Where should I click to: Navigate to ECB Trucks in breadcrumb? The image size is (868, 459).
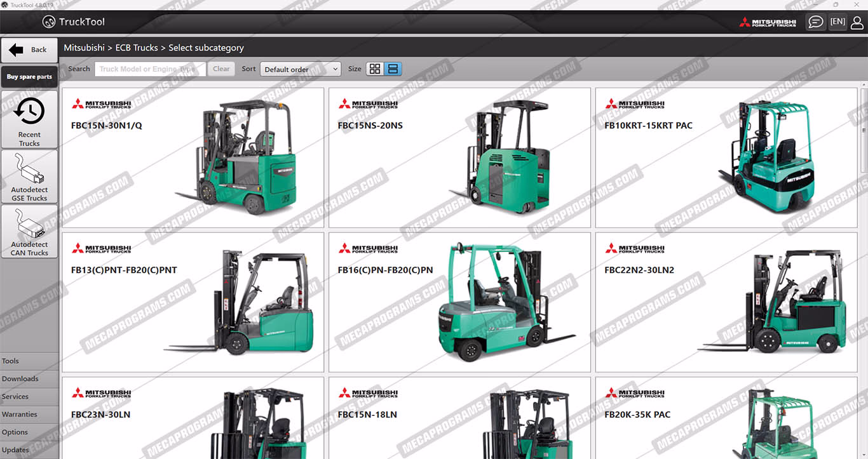(x=137, y=48)
